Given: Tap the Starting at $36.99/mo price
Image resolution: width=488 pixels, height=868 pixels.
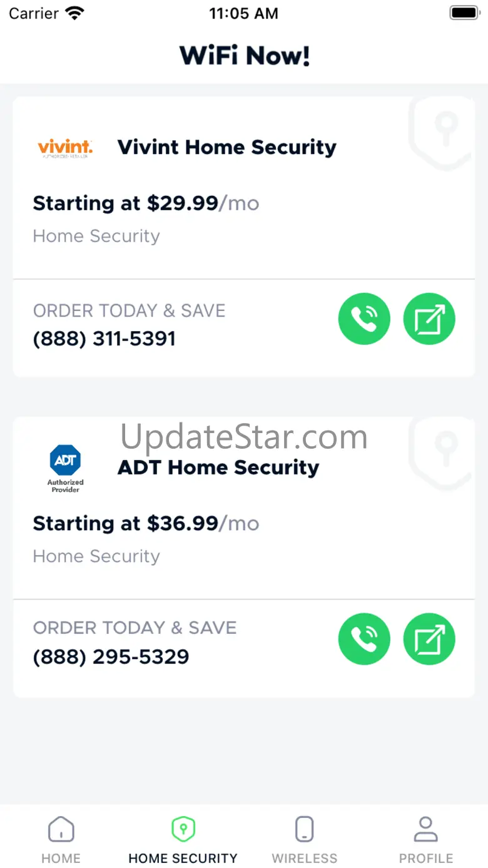Looking at the screenshot, I should [x=146, y=523].
